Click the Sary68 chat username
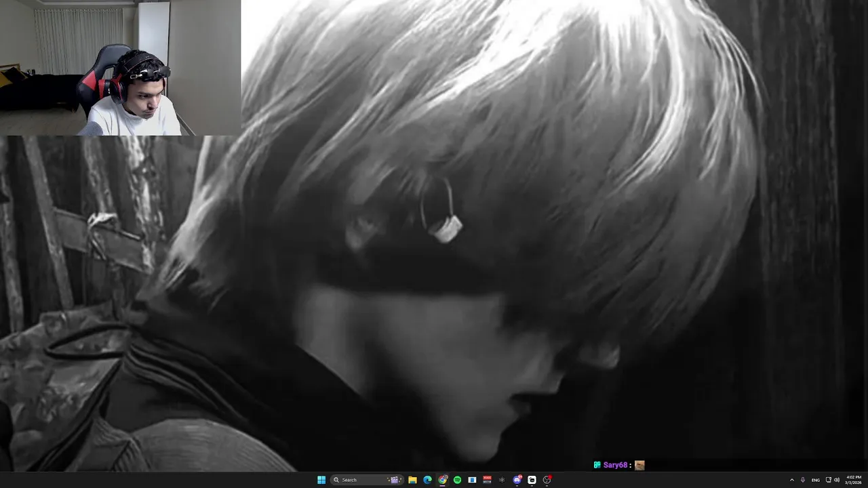Viewport: 868px width, 488px height. [615, 465]
